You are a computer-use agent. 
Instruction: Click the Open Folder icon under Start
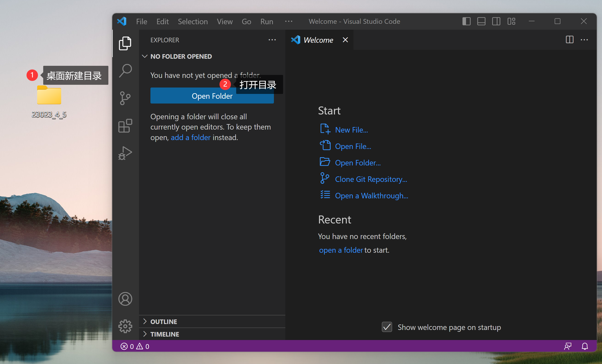point(325,162)
